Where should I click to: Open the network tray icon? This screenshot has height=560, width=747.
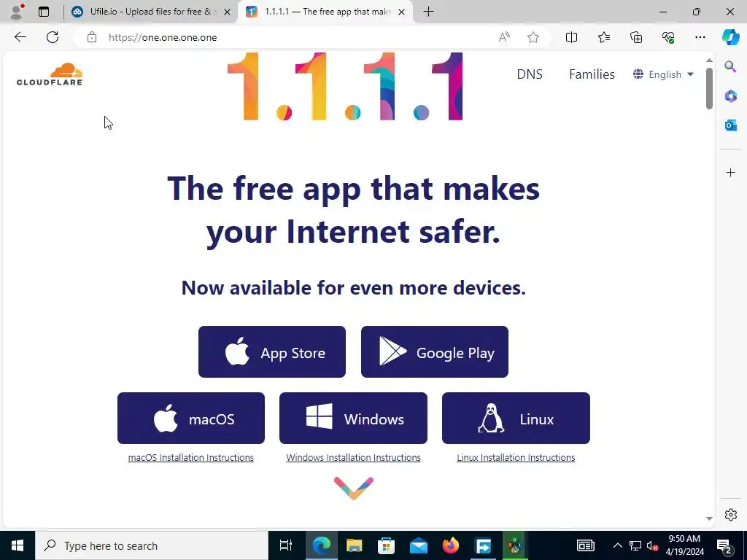coord(635,545)
